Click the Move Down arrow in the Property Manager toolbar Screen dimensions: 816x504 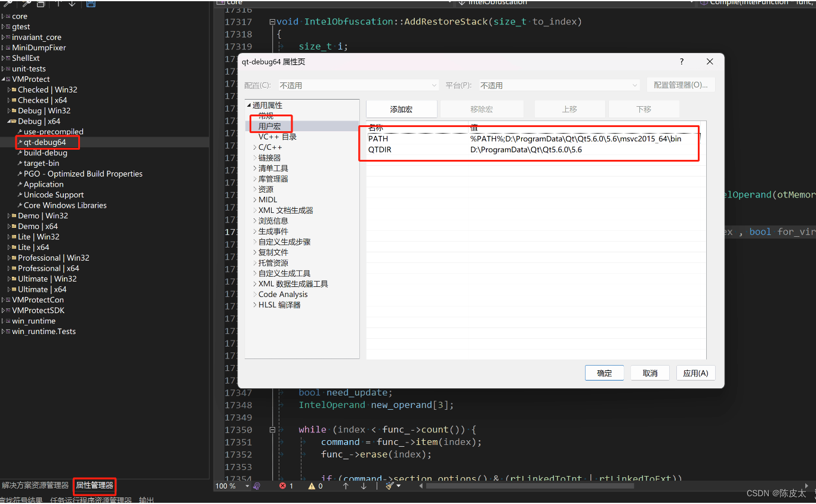click(x=72, y=4)
